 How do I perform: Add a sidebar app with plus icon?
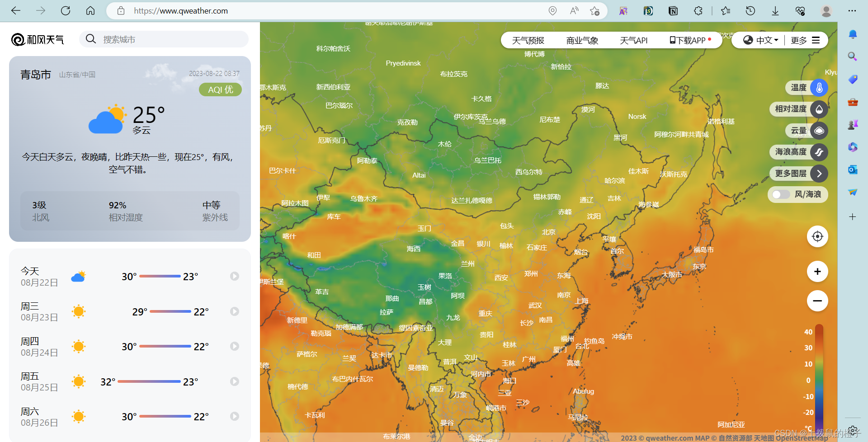(853, 217)
